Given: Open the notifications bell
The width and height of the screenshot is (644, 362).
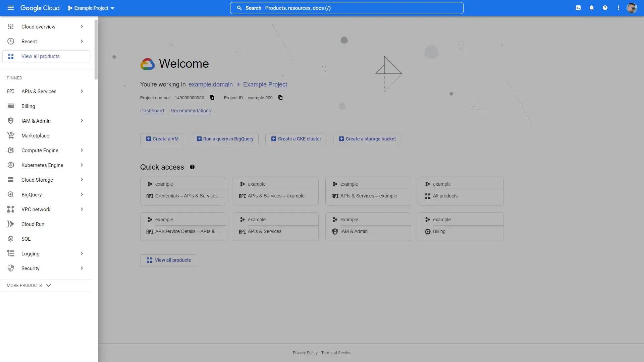Looking at the screenshot, I should (x=592, y=8).
